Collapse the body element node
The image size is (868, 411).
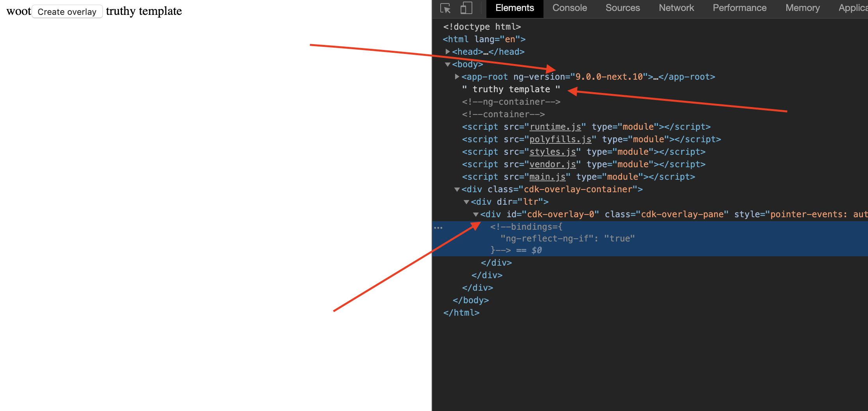click(x=447, y=64)
